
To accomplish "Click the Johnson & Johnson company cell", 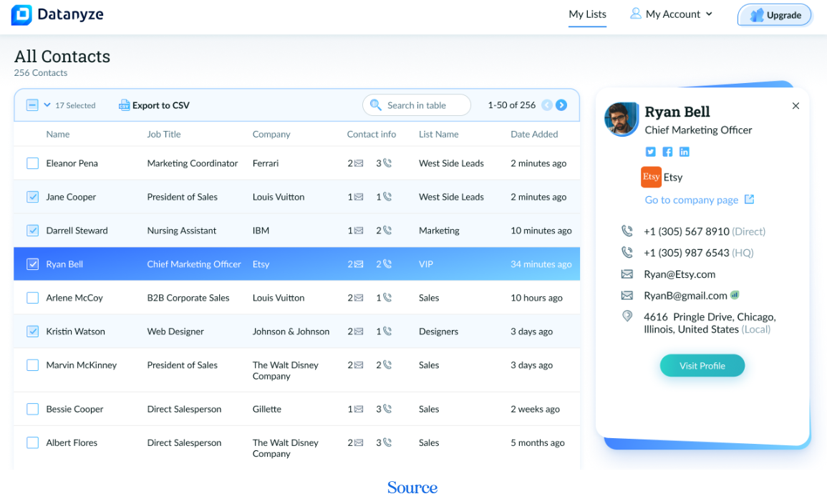I will (291, 331).
